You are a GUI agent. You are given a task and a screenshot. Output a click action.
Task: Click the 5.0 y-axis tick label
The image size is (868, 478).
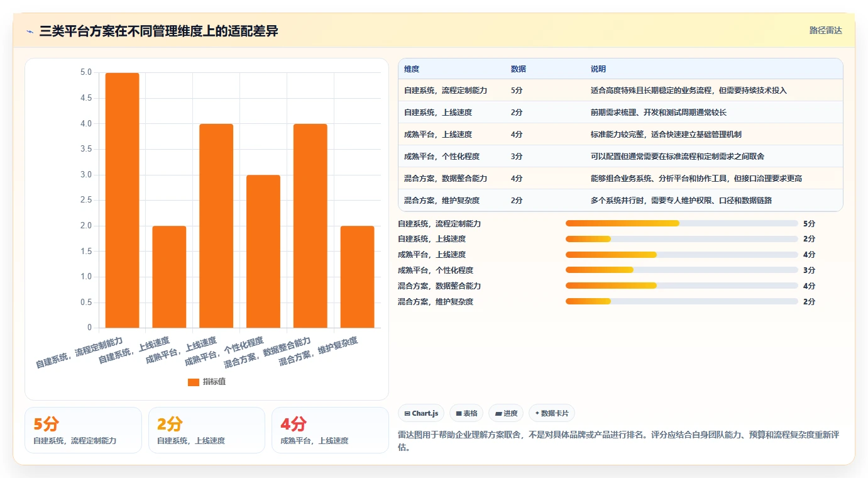click(86, 73)
